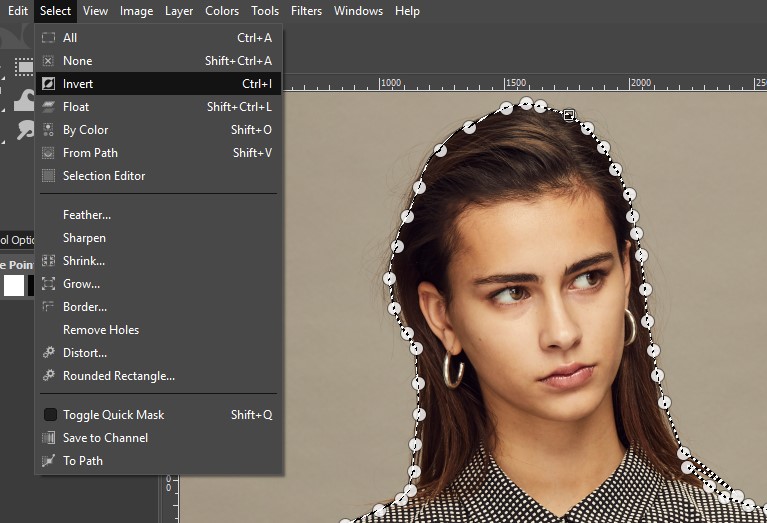Open Border... dialog

(158, 307)
